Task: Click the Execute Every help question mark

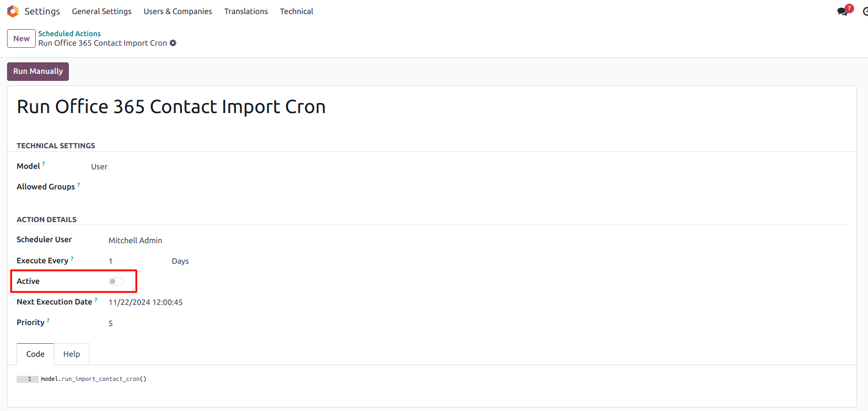Action: 72,258
